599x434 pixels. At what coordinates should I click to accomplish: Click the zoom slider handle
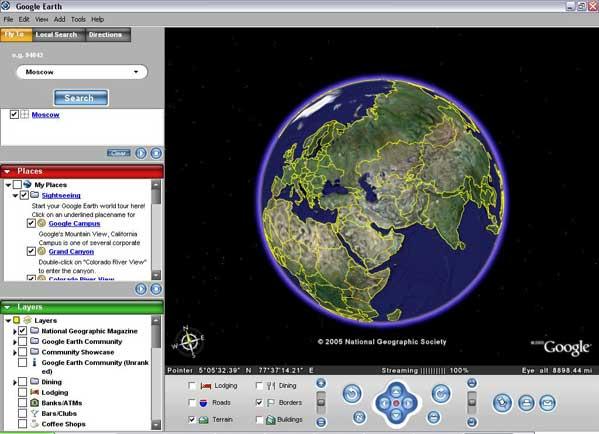(x=321, y=402)
